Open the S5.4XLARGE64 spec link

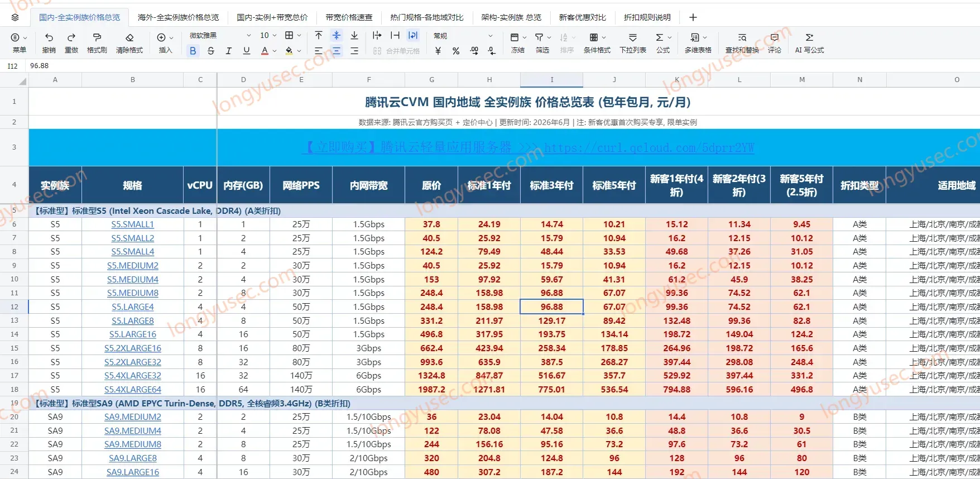click(x=133, y=389)
